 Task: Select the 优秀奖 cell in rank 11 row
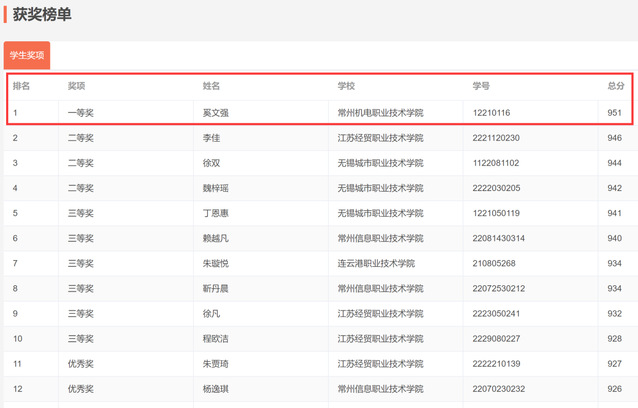point(80,363)
